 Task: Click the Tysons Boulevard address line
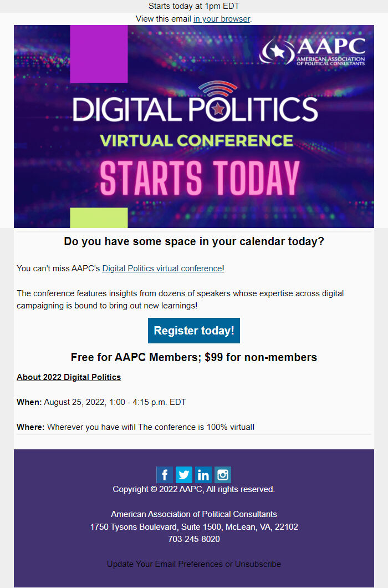[194, 527]
